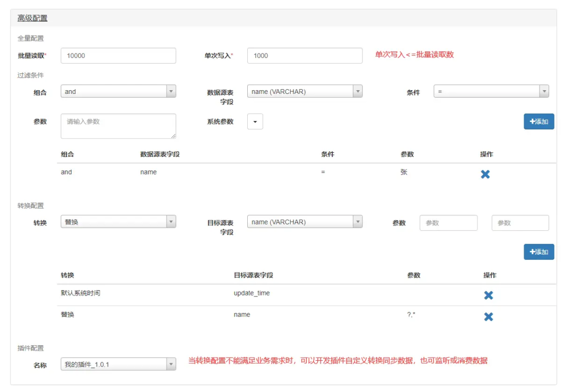573x392 pixels.
Task: Click 添加 button in conversion config
Action: point(539,252)
